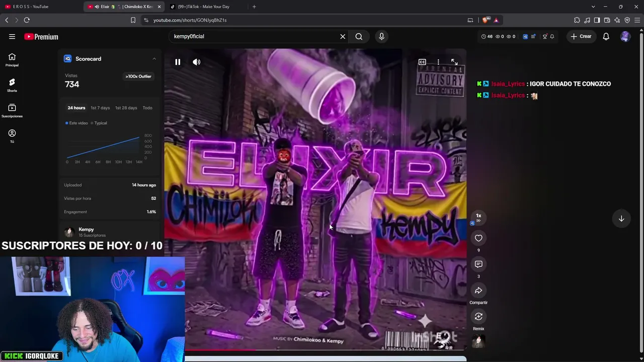Viewport: 644px width, 362px height.
Task: Change the 1x playback speed
Action: click(478, 217)
